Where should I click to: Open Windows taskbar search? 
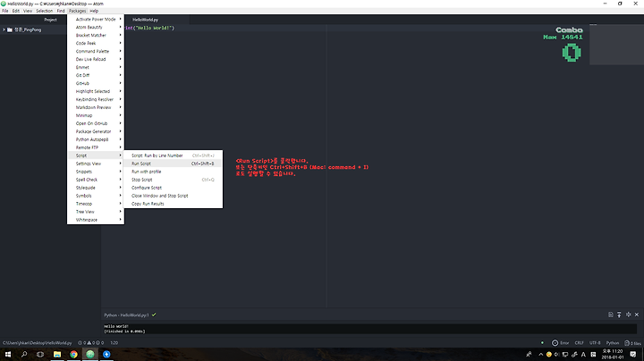pos(24,354)
